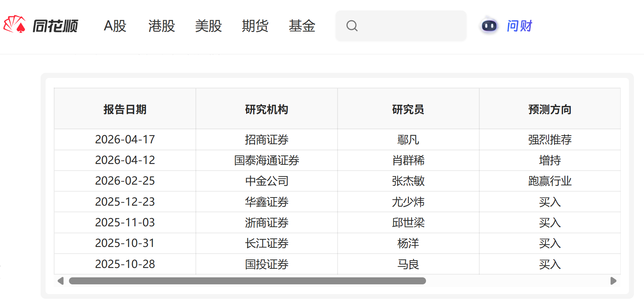The width and height of the screenshot is (644, 305).
Task: Click the 问财 robot icon
Action: click(x=489, y=26)
